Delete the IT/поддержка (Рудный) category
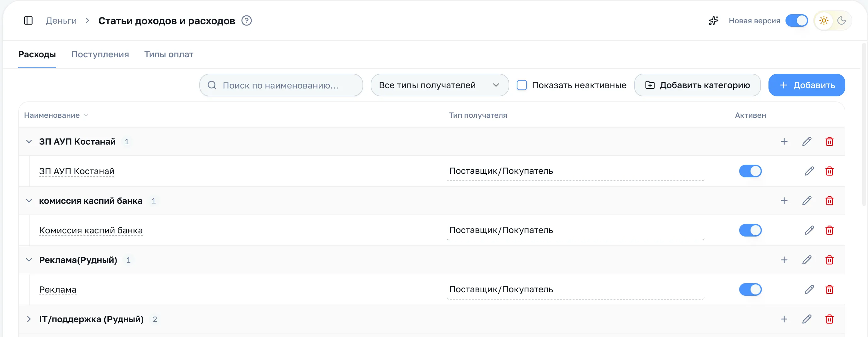868x337 pixels. click(x=829, y=319)
